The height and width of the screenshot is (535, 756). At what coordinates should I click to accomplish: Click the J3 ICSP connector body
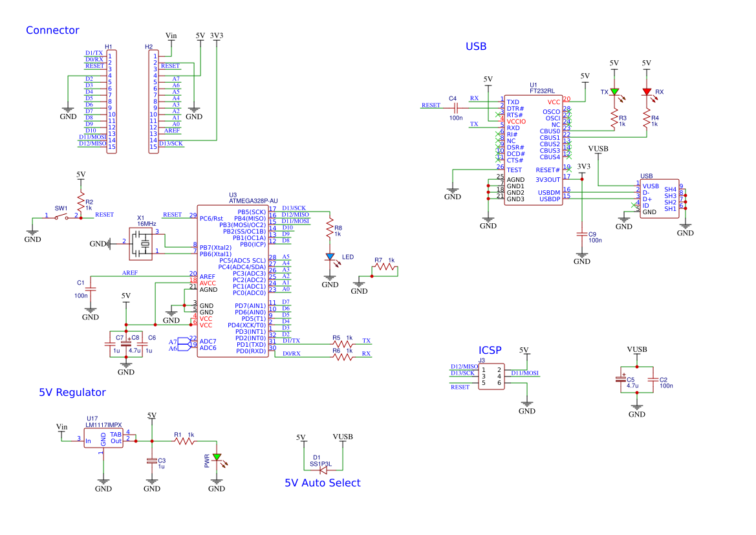[491, 377]
